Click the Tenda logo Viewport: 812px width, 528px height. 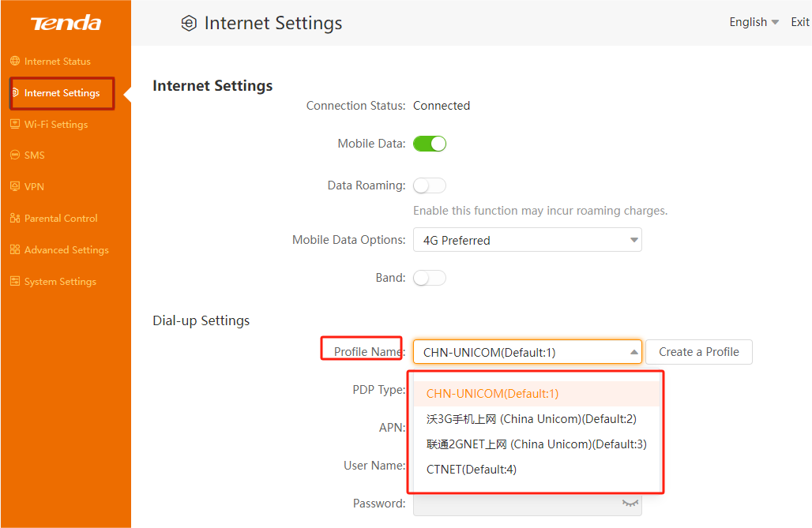66,23
